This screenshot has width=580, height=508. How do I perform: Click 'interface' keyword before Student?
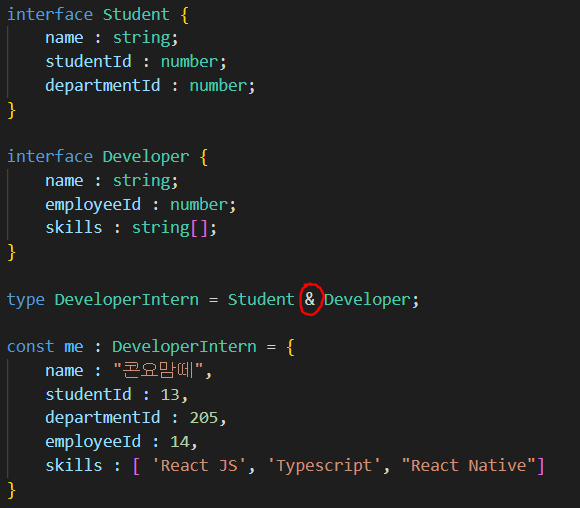50,15
